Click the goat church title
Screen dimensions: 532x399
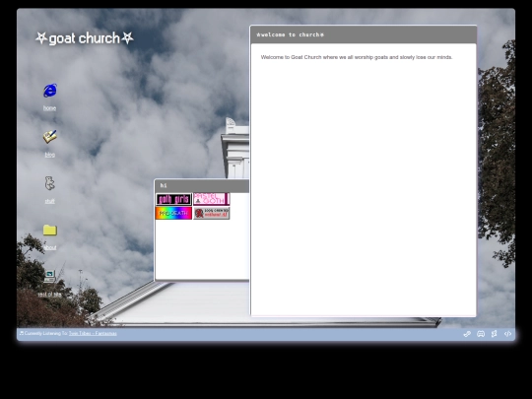[x=85, y=38]
